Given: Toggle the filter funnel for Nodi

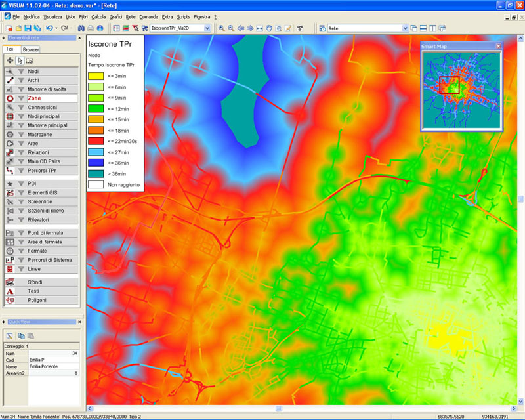Looking at the screenshot, I should click(21, 71).
